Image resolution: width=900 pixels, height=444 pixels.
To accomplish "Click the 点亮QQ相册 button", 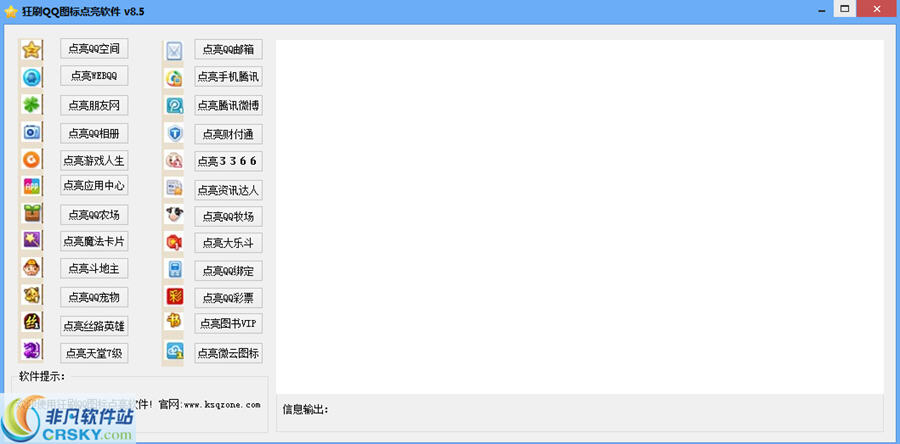I will pyautogui.click(x=94, y=133).
